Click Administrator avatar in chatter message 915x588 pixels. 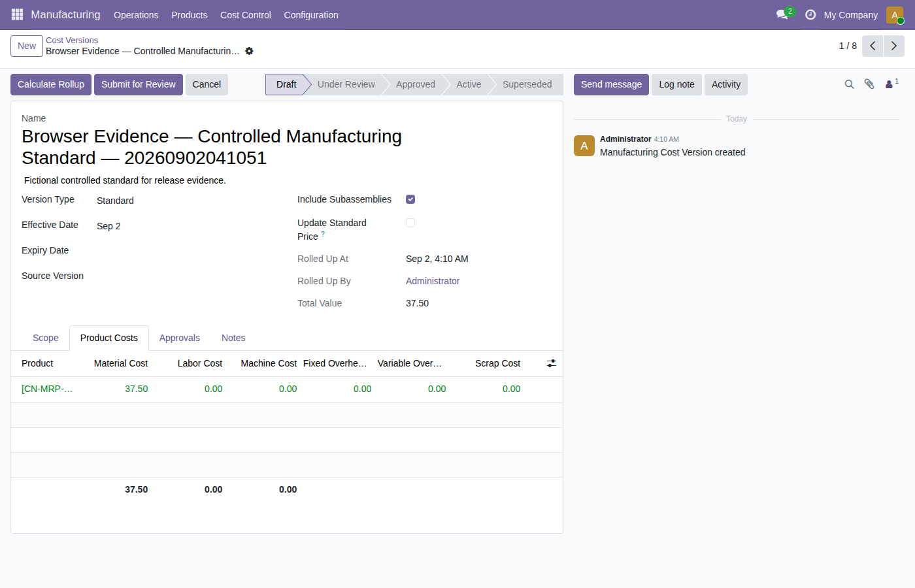[x=584, y=146]
